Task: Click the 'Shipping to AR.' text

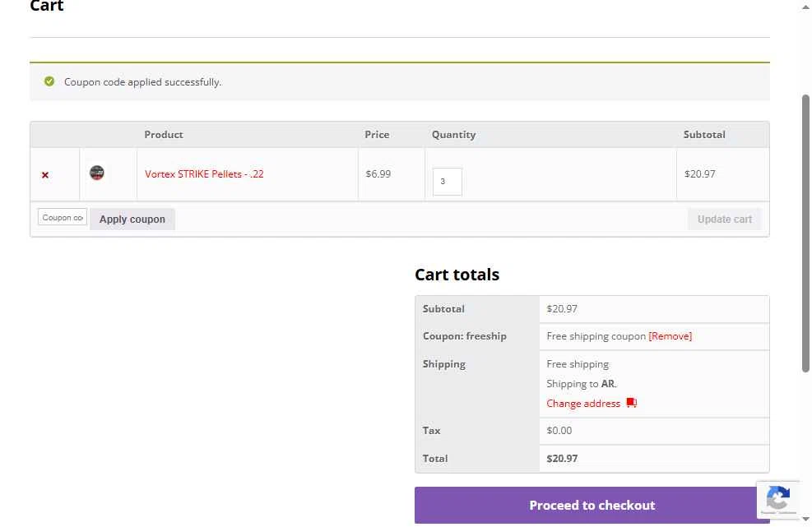Action: (582, 384)
